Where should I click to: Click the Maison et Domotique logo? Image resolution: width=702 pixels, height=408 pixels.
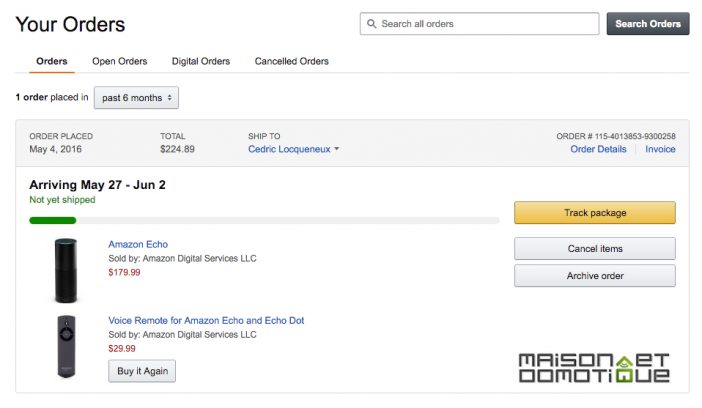pyautogui.click(x=594, y=368)
